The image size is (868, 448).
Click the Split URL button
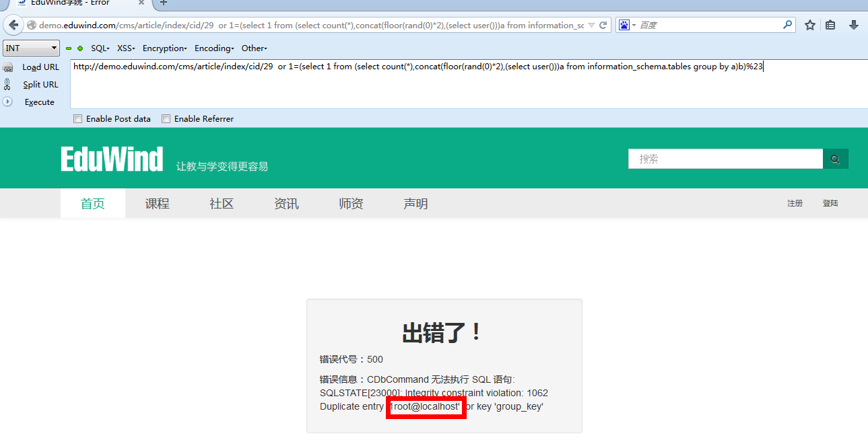tap(41, 85)
